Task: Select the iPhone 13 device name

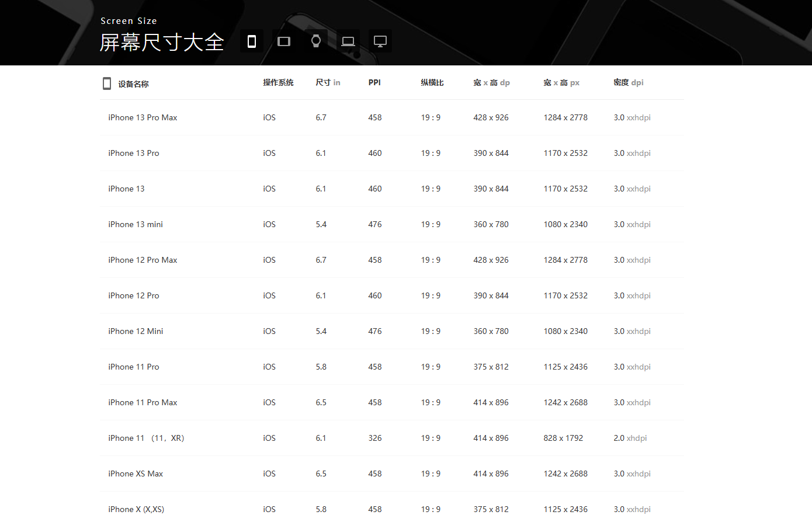Action: tap(126, 189)
